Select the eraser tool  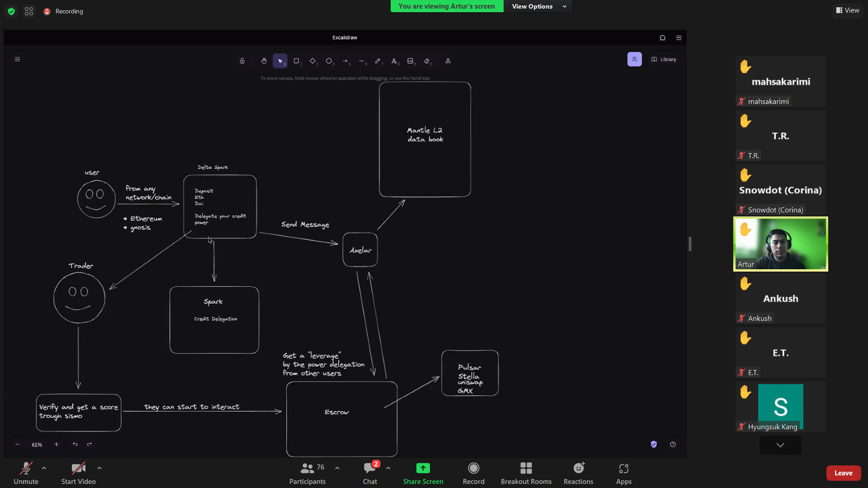click(427, 60)
